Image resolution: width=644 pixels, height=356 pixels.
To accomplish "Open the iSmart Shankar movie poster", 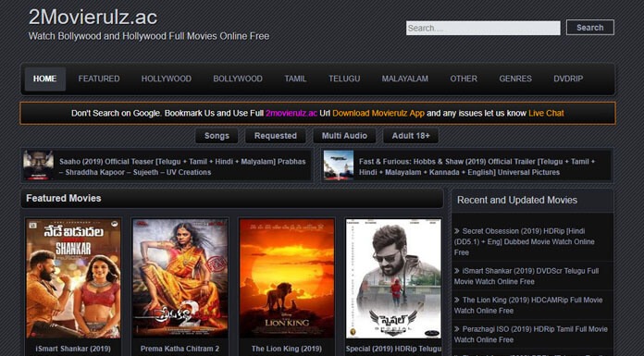I will [x=73, y=278].
